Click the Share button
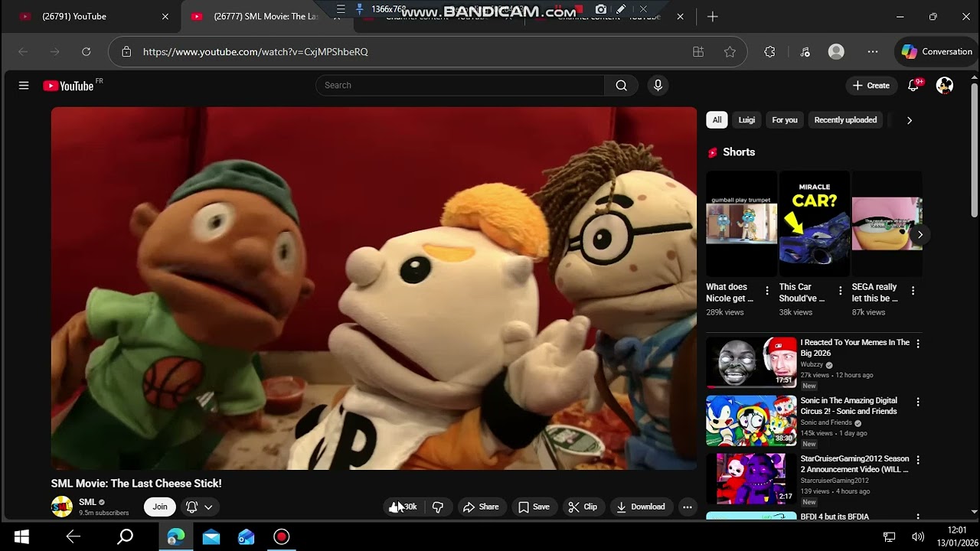This screenshot has width=980, height=551. pos(481,507)
